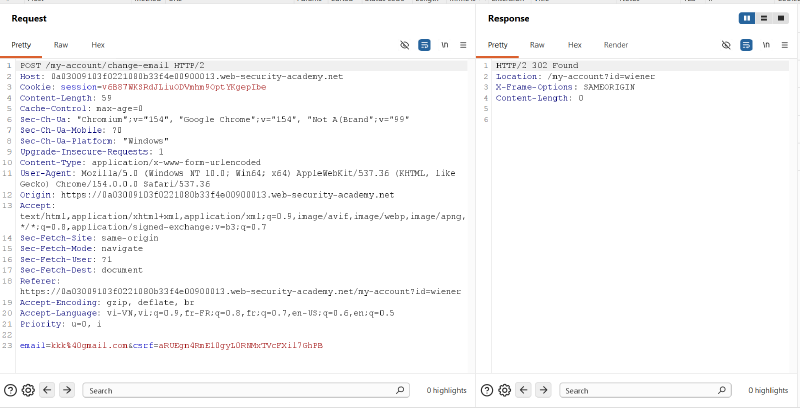
Task: Show newline characters in Request panel
Action: coord(444,45)
